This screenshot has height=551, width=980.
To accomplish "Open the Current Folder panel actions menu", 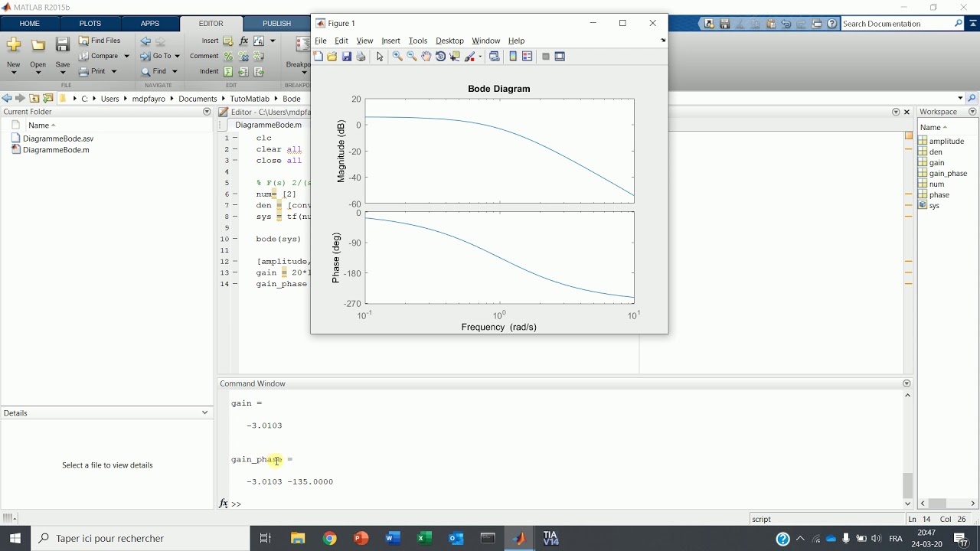I will 207,112.
